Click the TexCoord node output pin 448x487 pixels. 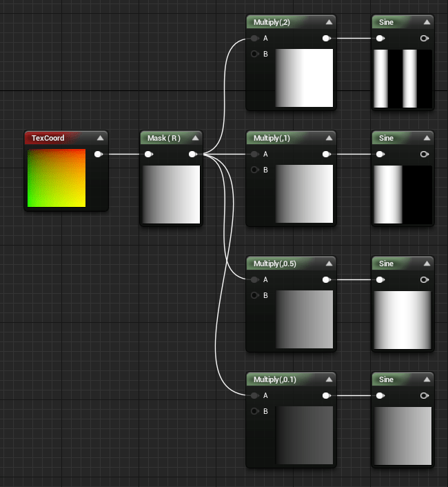[98, 154]
